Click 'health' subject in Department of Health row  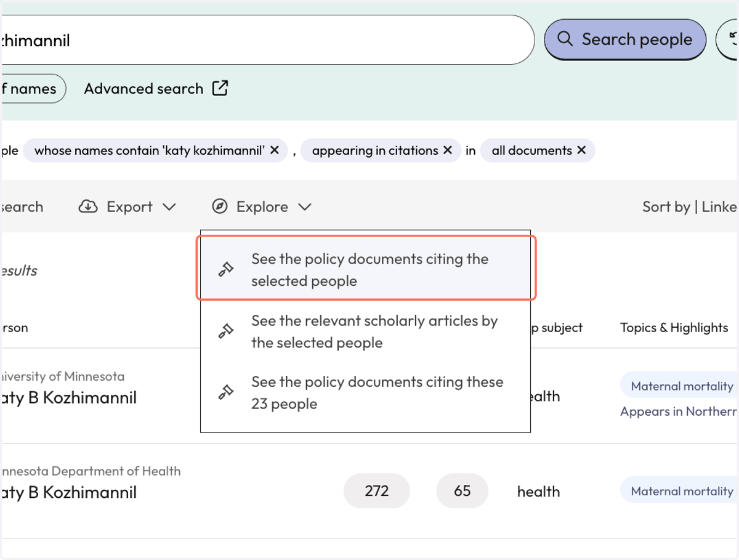tap(538, 492)
